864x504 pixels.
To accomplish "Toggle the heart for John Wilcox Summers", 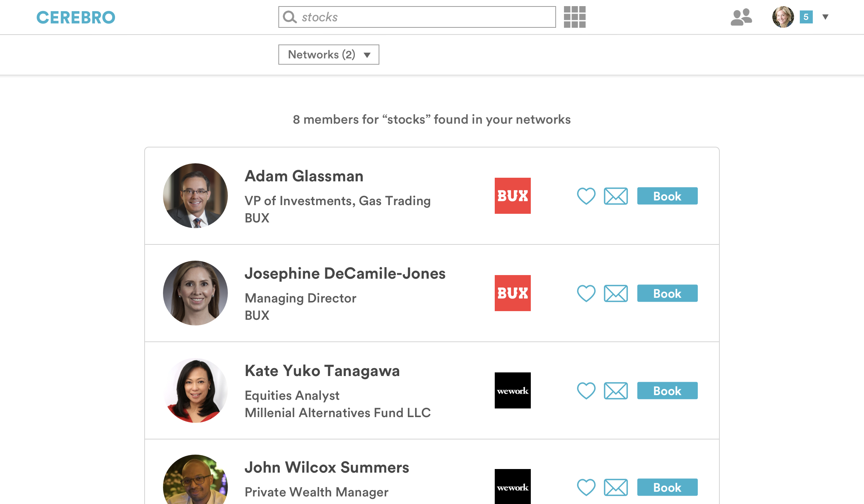I will coord(586,487).
